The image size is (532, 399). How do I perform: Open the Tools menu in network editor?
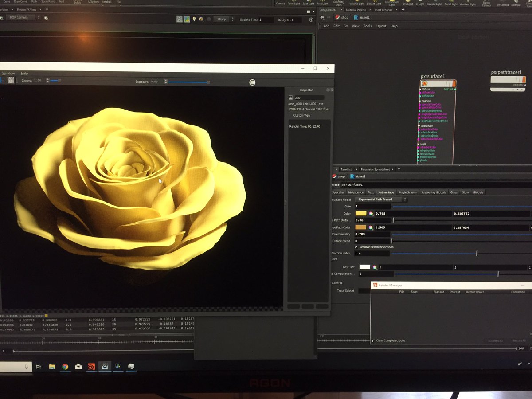click(x=368, y=26)
